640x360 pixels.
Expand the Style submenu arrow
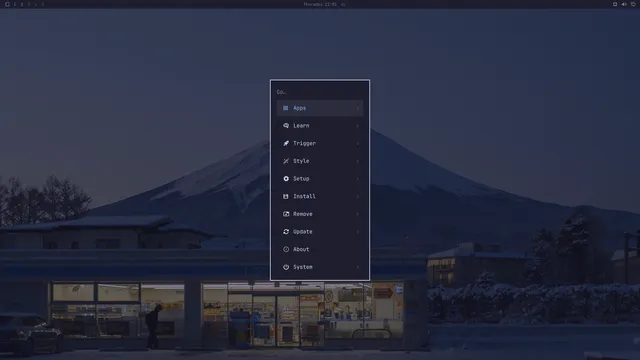click(358, 161)
